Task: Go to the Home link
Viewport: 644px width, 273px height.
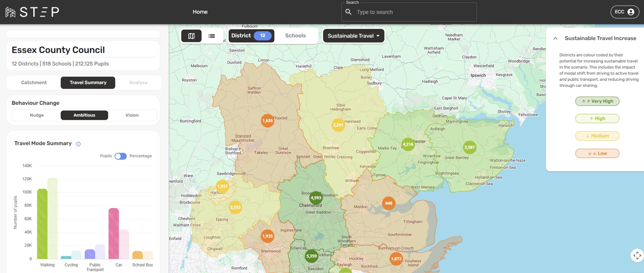Action: [200, 12]
